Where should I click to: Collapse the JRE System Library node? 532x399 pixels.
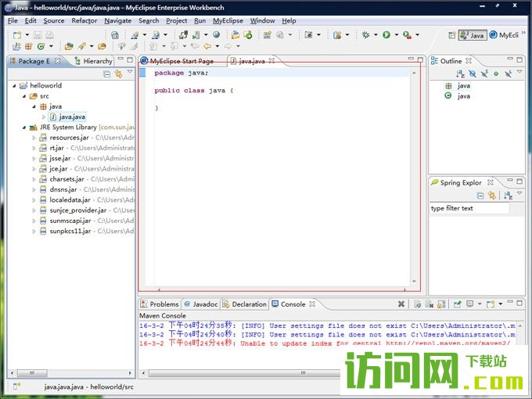[x=24, y=128]
